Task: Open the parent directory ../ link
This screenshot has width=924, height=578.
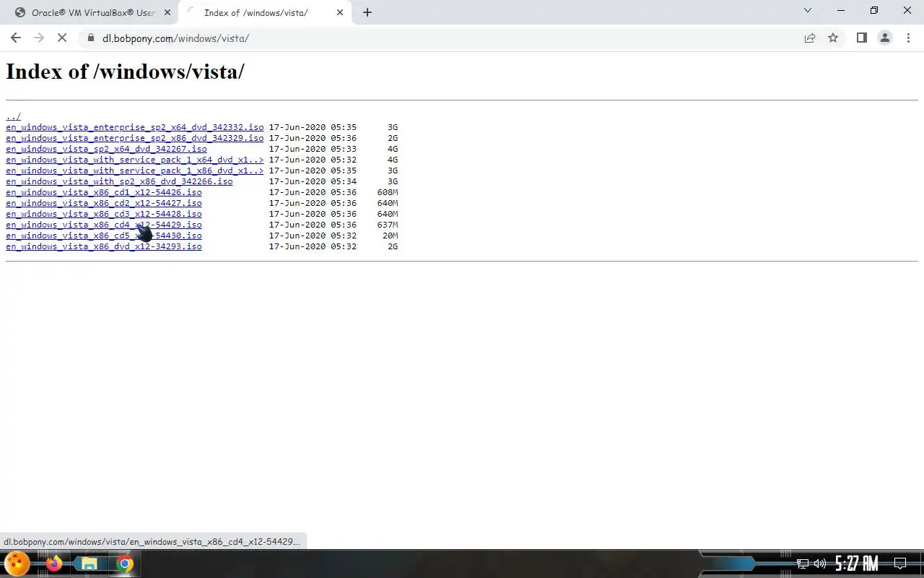Action: point(14,116)
